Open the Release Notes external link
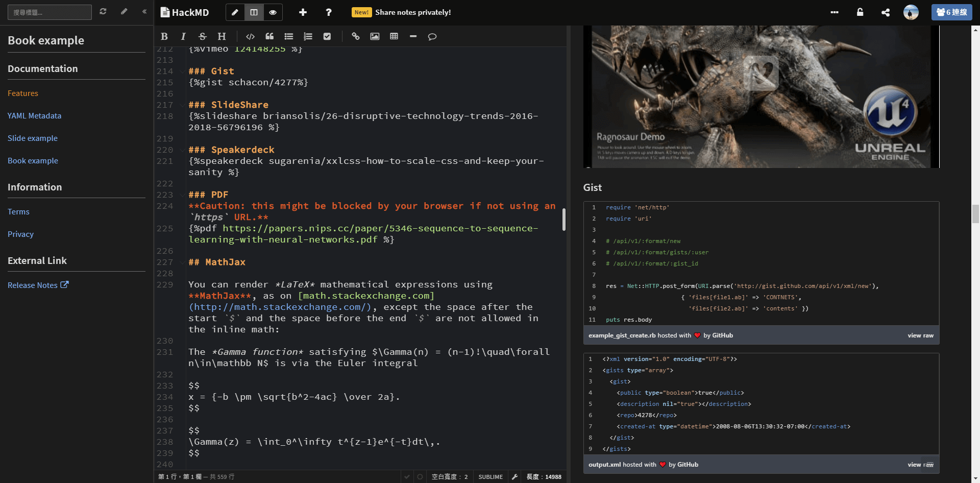The width and height of the screenshot is (980, 483). pos(38,285)
